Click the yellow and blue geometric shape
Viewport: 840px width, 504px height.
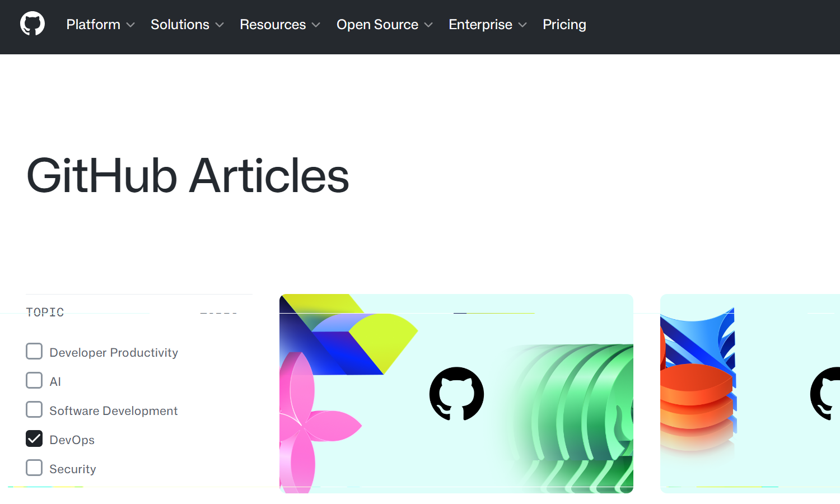point(358,342)
